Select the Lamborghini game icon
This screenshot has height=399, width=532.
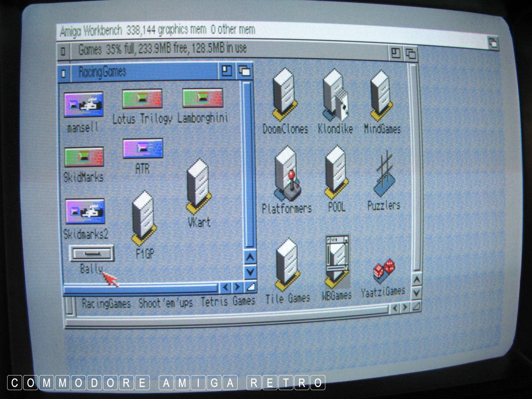tap(203, 99)
